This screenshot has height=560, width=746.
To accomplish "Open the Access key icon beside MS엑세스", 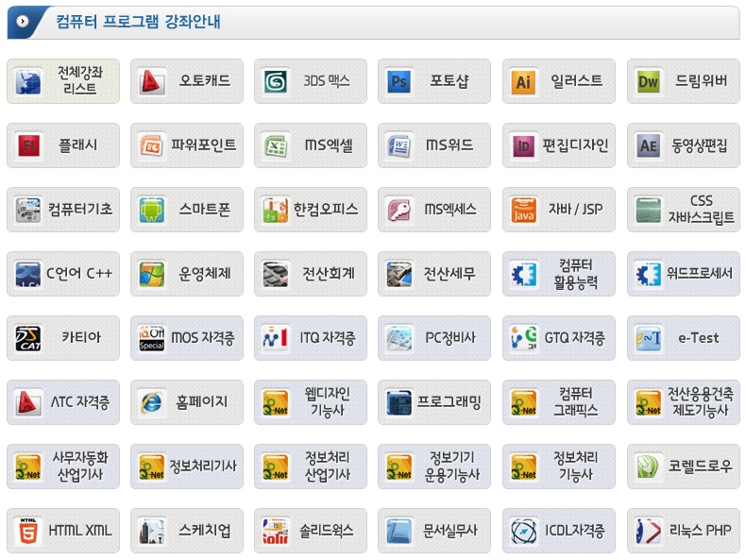I will pos(399,210).
